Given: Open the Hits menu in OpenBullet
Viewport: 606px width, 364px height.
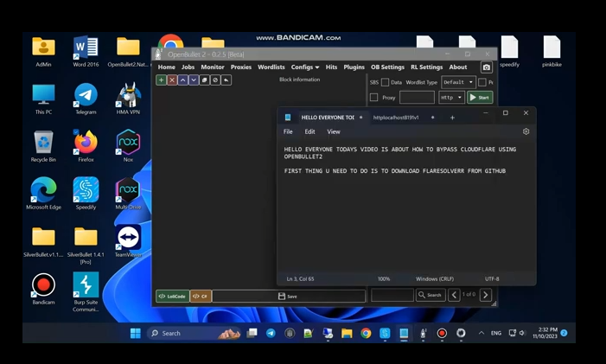Looking at the screenshot, I should (331, 67).
